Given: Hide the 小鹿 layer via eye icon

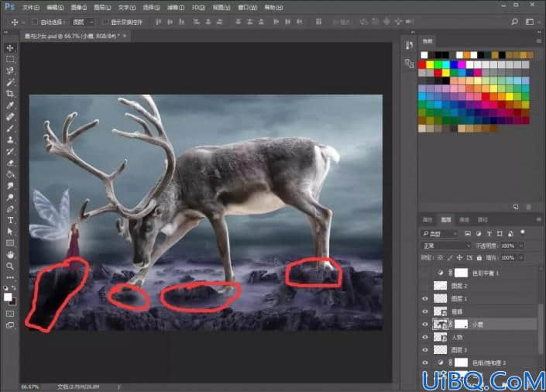Looking at the screenshot, I should (x=425, y=325).
